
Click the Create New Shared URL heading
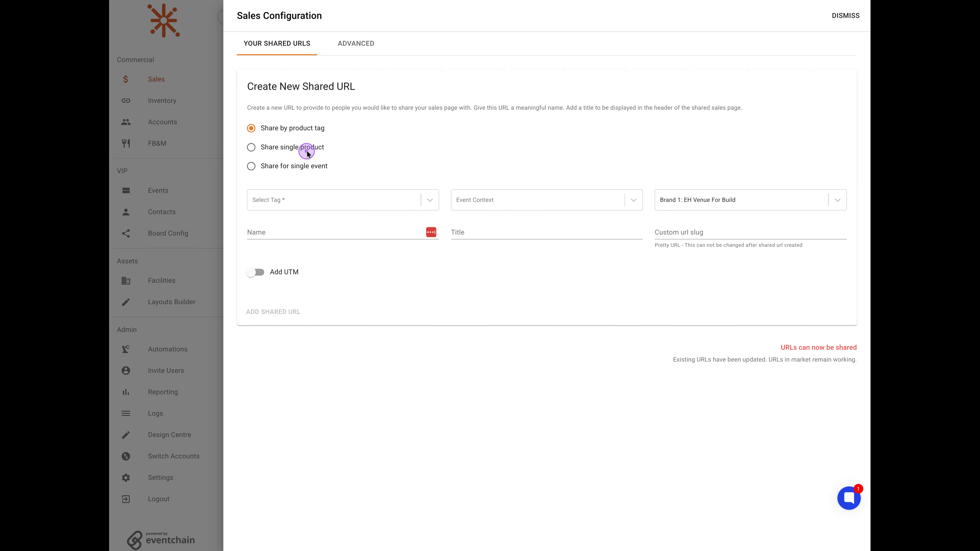(x=301, y=87)
